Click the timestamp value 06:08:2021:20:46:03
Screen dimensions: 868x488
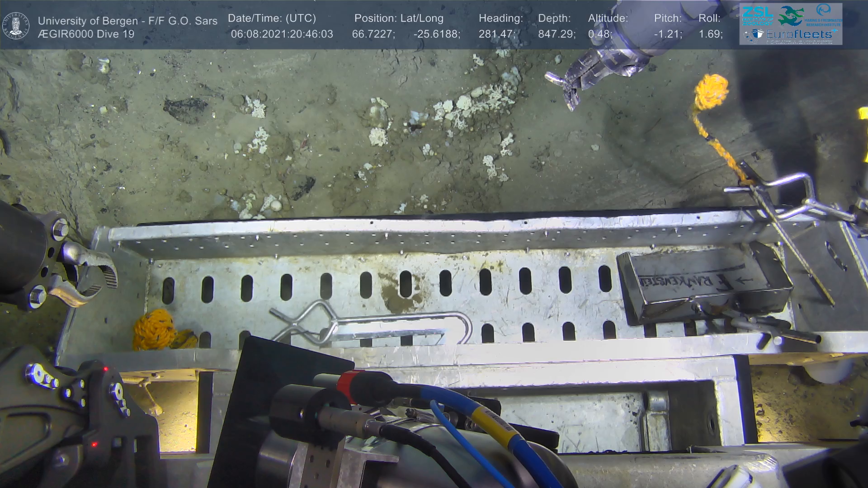click(x=282, y=34)
